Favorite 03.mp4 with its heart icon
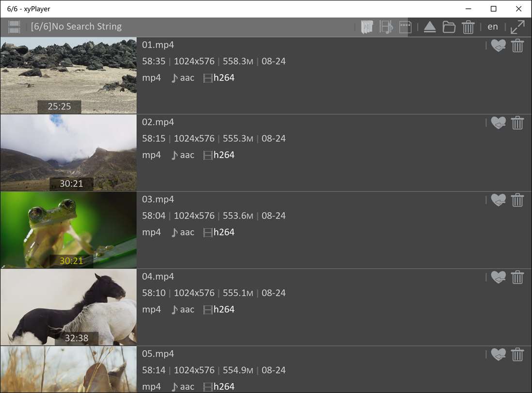 tap(498, 200)
